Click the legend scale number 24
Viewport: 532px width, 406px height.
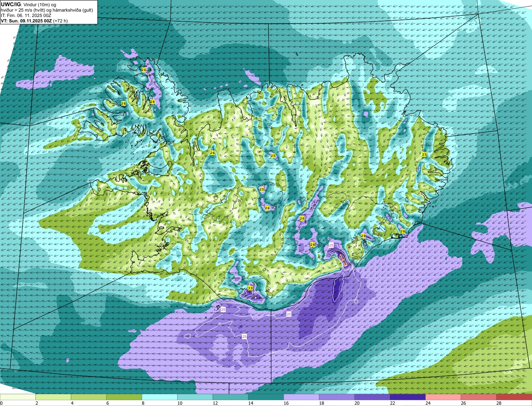point(428,403)
